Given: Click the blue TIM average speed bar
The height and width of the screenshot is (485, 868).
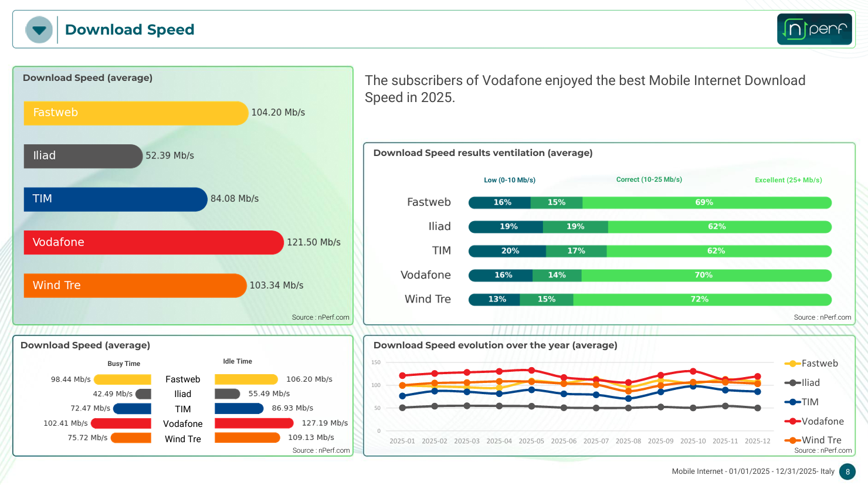Looking at the screenshot, I should tap(116, 199).
